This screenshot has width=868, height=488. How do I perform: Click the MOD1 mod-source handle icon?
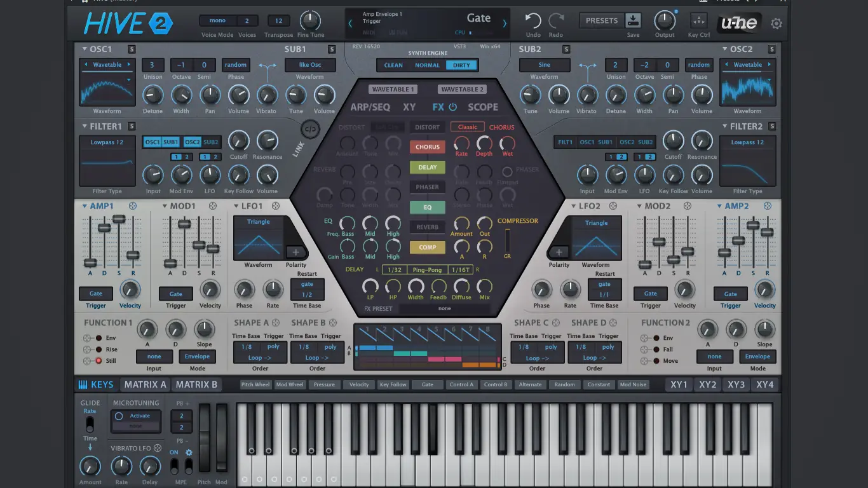[213, 206]
